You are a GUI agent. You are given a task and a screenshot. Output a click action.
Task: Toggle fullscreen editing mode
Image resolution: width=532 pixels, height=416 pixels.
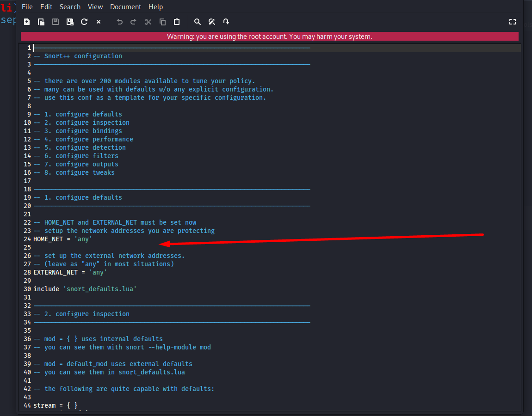pos(512,21)
